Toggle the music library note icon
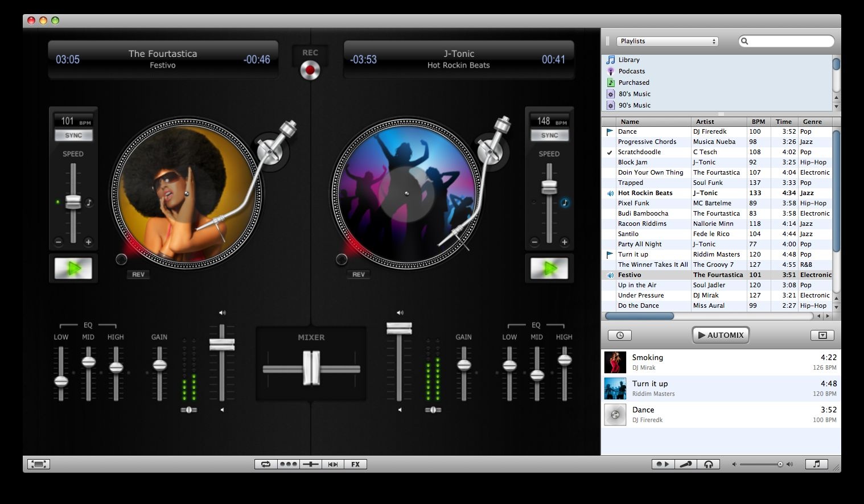Image resolution: width=864 pixels, height=504 pixels. coord(816,464)
